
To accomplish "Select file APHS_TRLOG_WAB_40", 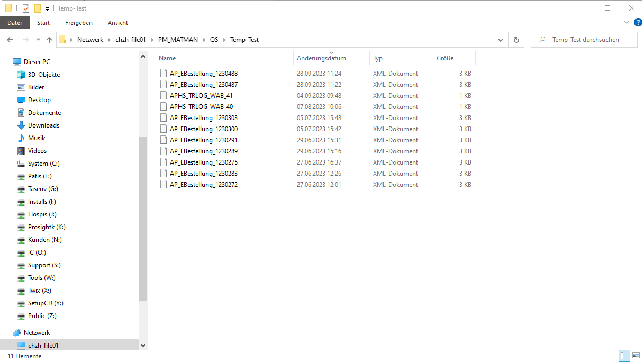I will click(201, 107).
